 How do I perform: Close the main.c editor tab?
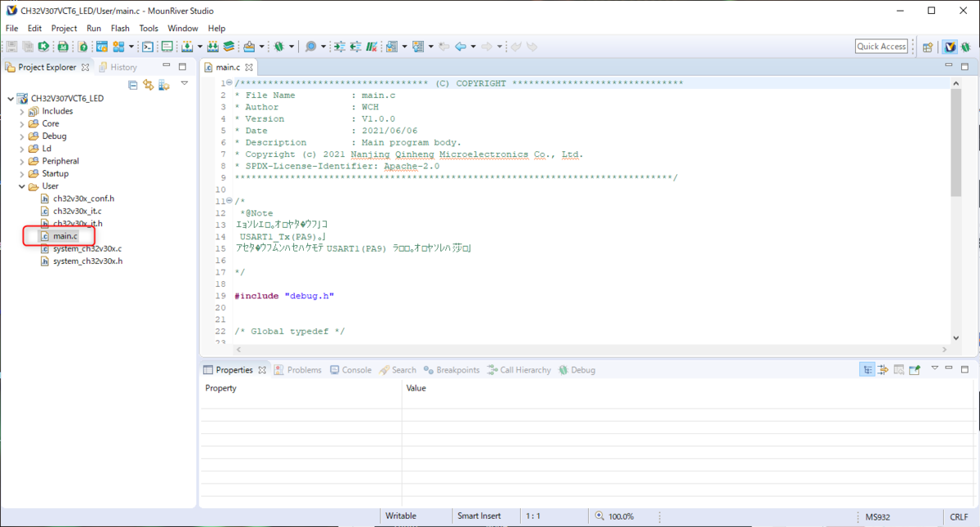tap(249, 67)
